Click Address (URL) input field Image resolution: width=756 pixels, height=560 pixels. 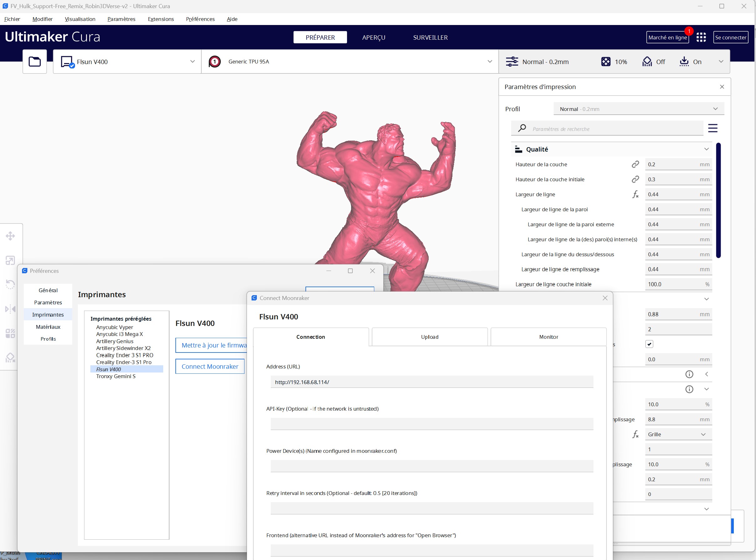pyautogui.click(x=432, y=382)
